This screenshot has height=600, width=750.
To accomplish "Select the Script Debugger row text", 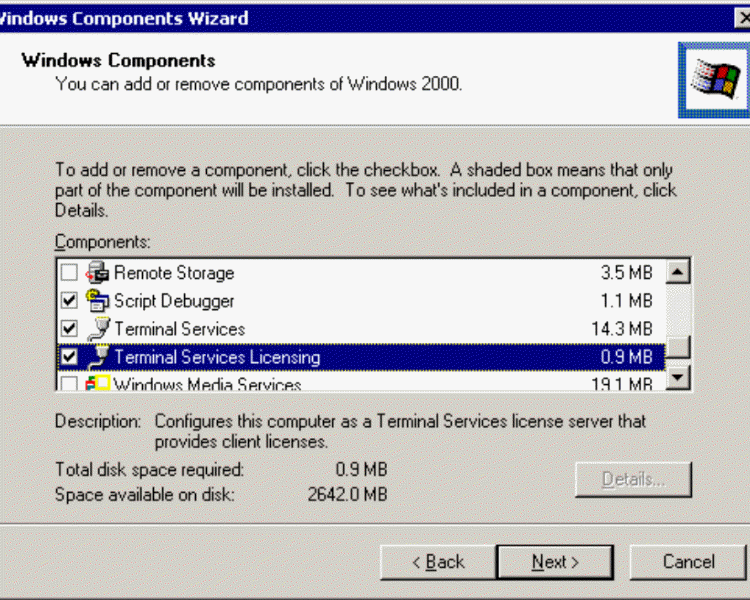I will coord(174,301).
